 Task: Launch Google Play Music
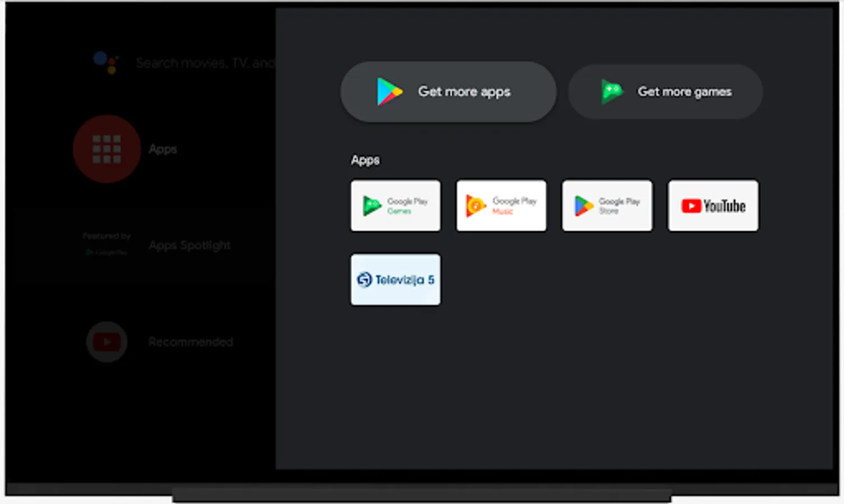pyautogui.click(x=501, y=205)
